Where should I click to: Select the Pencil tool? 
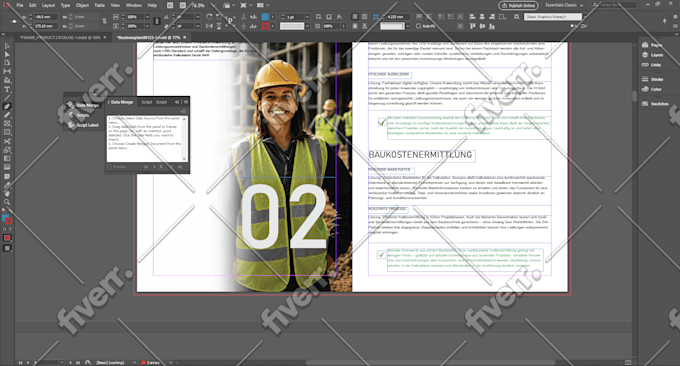(7, 115)
